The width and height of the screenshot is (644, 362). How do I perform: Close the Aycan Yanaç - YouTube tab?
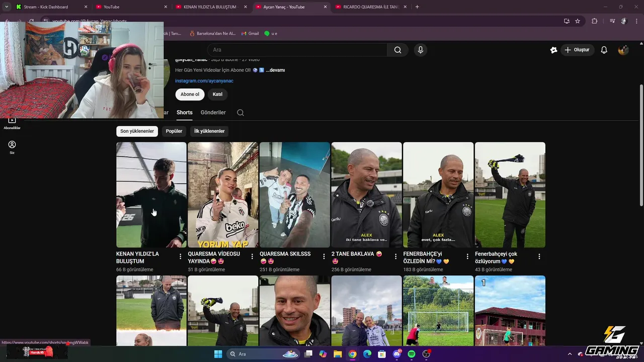pyautogui.click(x=325, y=7)
